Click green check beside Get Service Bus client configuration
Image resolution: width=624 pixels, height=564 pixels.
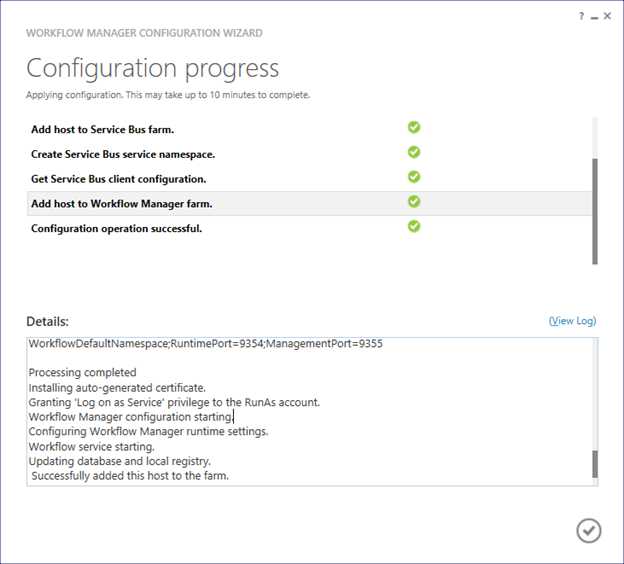click(x=414, y=177)
